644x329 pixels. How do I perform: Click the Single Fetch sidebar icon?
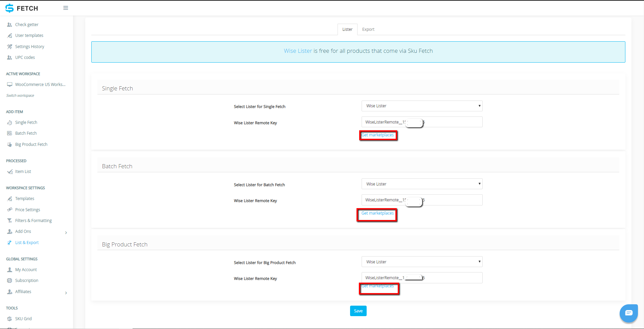pyautogui.click(x=9, y=123)
